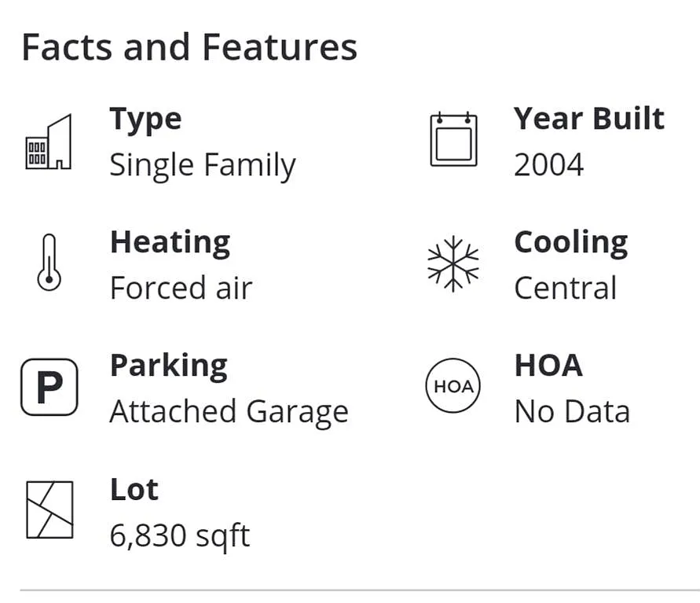The width and height of the screenshot is (700, 603).
Task: Click the 6,830 sqft lot size
Action: [x=179, y=536]
